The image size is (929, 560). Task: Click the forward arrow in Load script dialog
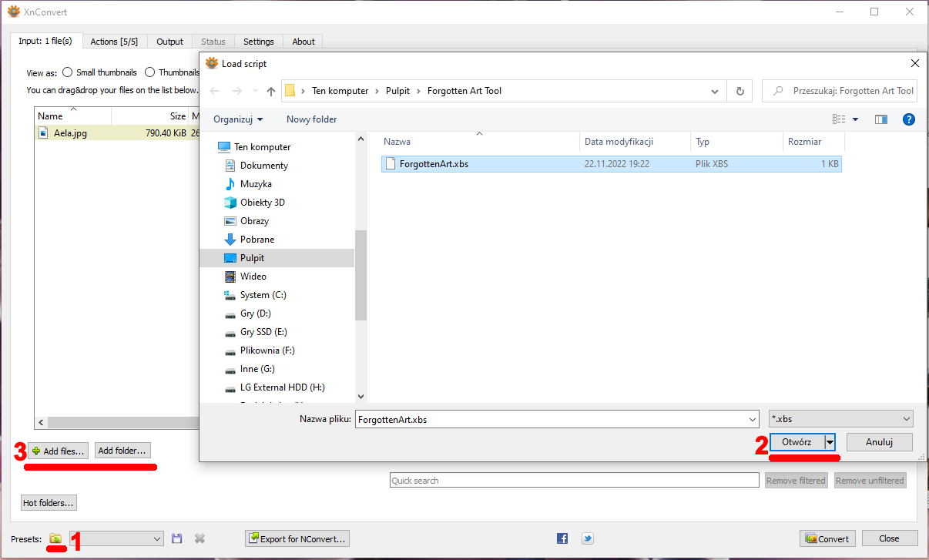(x=236, y=91)
